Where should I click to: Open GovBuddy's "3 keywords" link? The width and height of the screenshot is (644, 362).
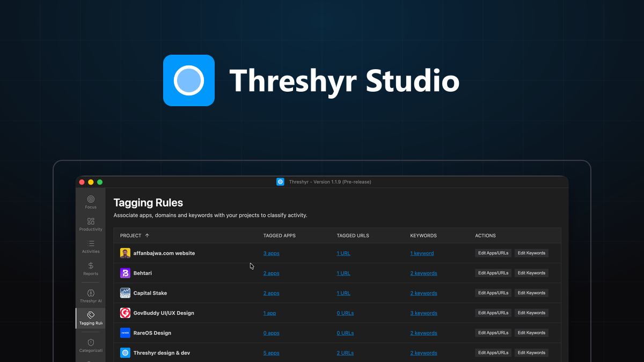tap(423, 313)
